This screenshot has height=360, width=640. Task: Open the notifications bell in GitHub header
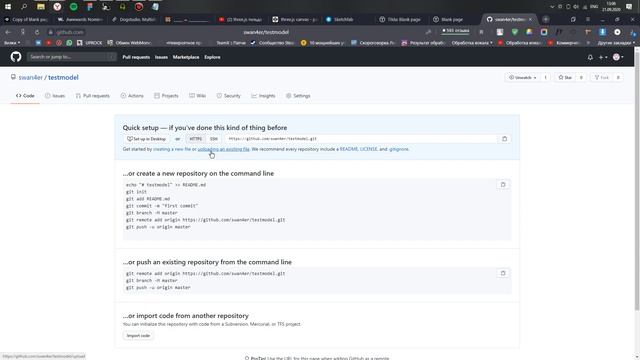(x=590, y=57)
